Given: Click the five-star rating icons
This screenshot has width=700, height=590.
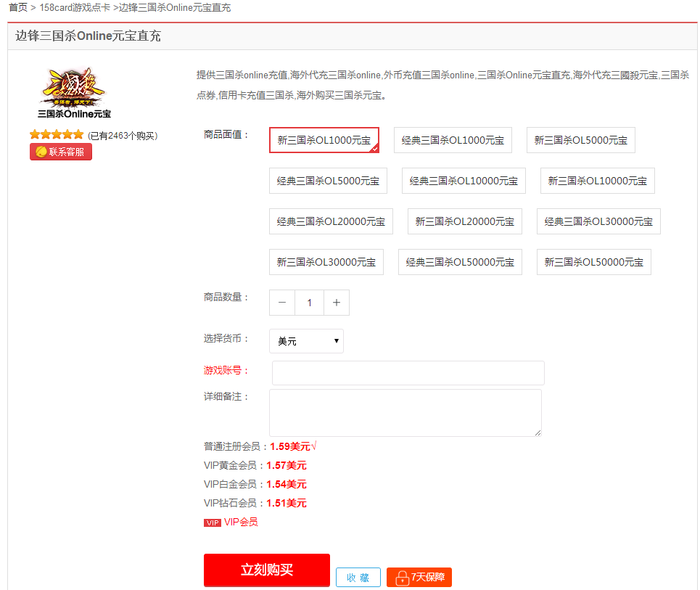Looking at the screenshot, I should [x=57, y=134].
